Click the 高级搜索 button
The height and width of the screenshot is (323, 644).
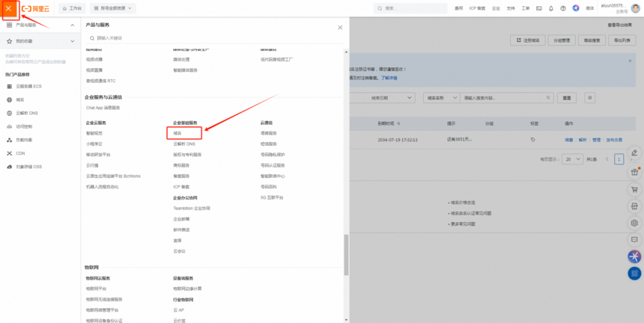click(592, 40)
